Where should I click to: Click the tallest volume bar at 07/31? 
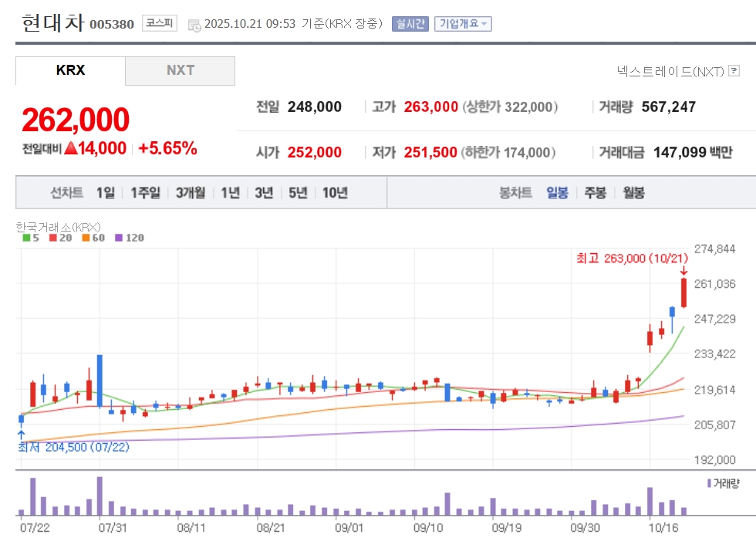(x=100, y=496)
